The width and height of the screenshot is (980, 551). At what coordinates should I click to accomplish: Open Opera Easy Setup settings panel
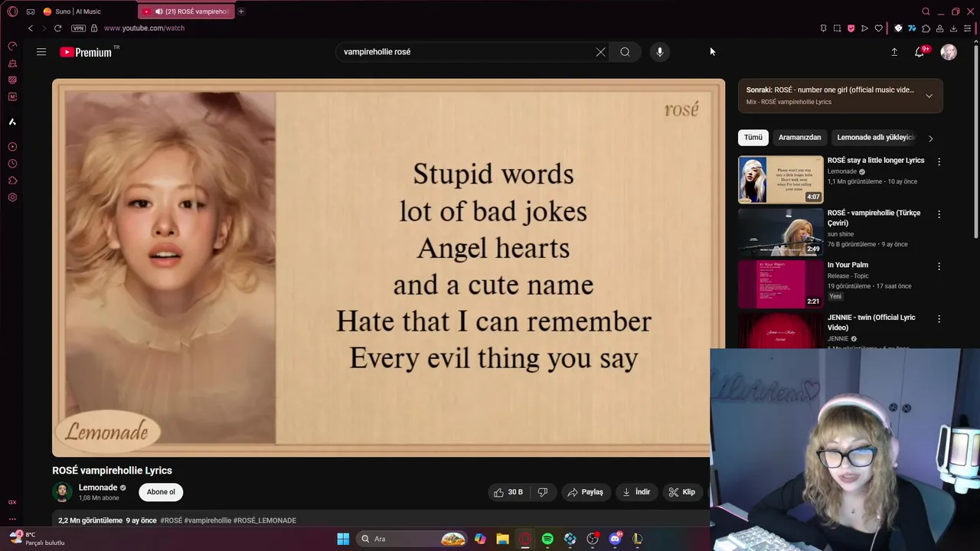(968, 28)
